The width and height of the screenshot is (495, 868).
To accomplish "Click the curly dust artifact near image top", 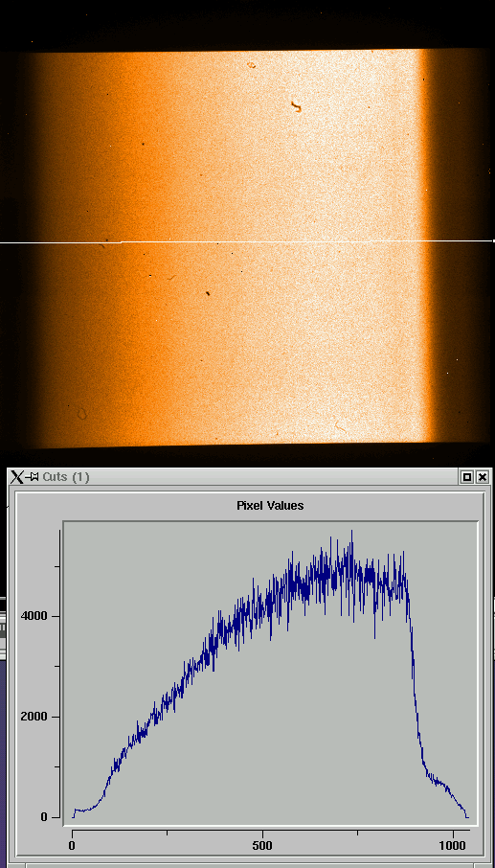I will pos(297,106).
